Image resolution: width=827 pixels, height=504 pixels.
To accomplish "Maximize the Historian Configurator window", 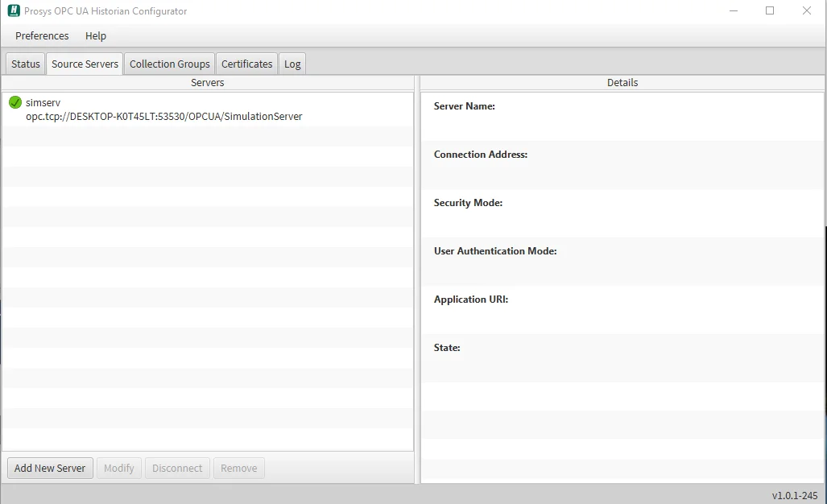I will (x=770, y=10).
